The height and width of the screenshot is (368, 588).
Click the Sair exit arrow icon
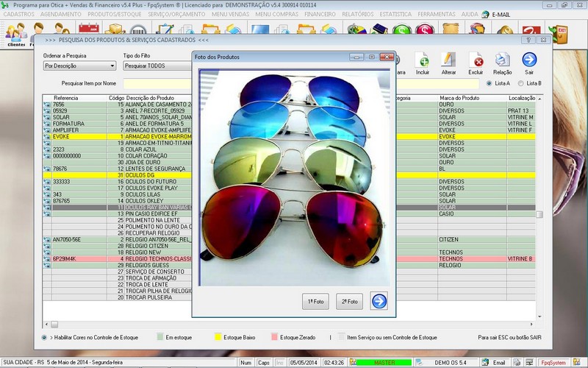[x=529, y=60]
